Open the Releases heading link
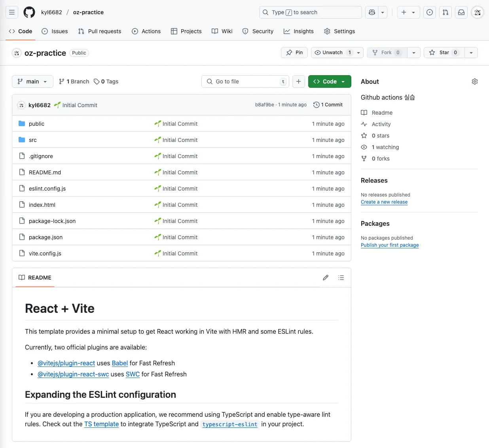 pos(374,180)
